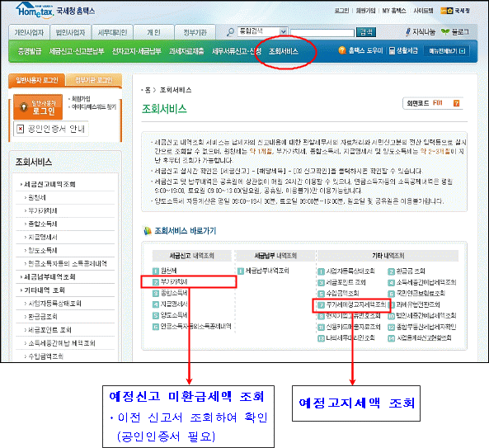
Task: Click the magnifier icon beside 통합검색
Action: 230,32
